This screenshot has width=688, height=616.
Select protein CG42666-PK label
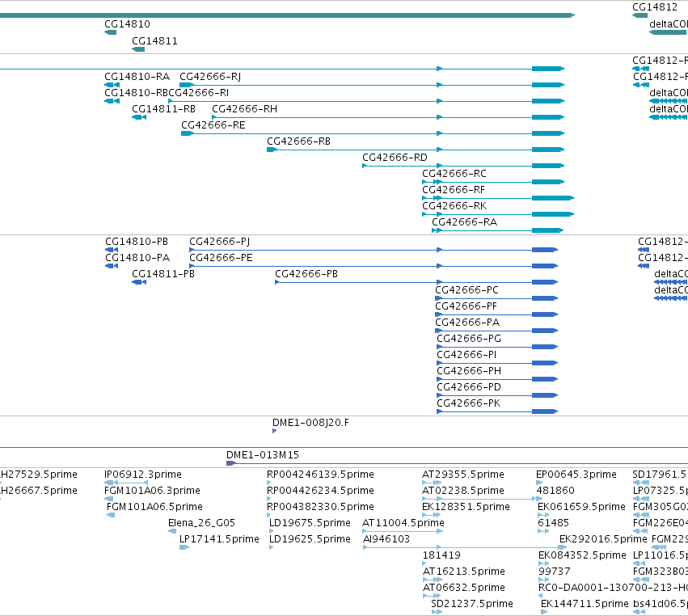(x=469, y=404)
